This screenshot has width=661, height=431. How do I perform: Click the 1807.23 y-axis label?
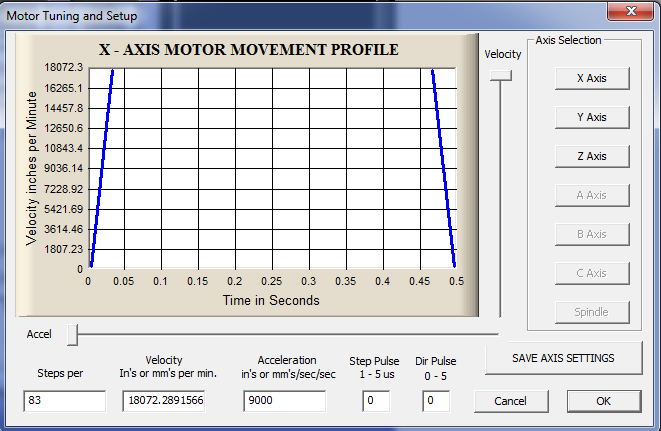(64, 249)
